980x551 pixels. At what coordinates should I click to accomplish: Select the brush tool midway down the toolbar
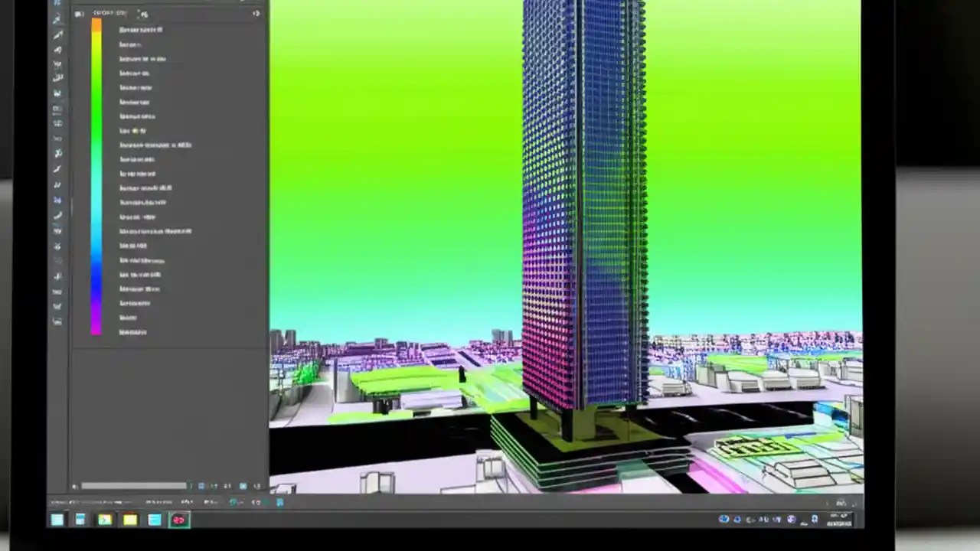click(x=58, y=170)
